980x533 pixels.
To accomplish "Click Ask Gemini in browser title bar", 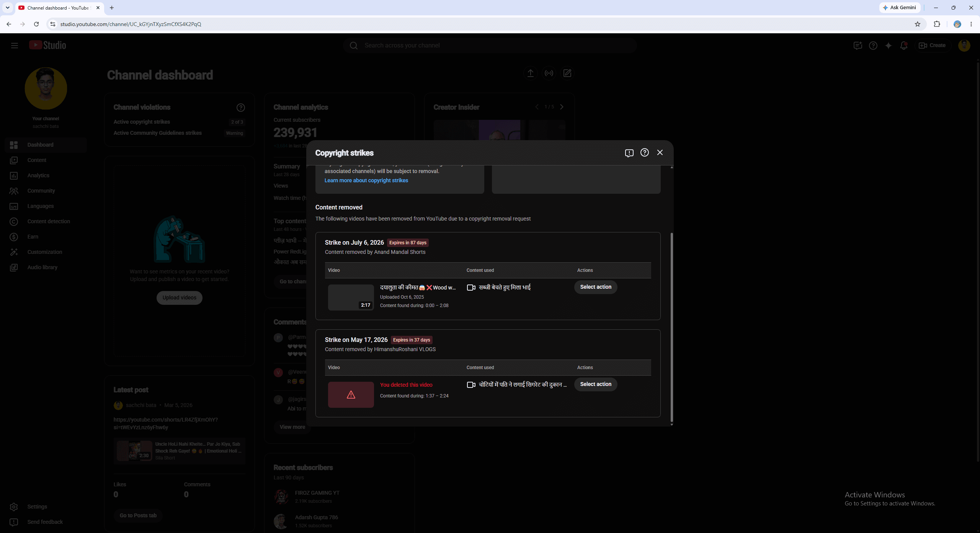I will 900,8.
